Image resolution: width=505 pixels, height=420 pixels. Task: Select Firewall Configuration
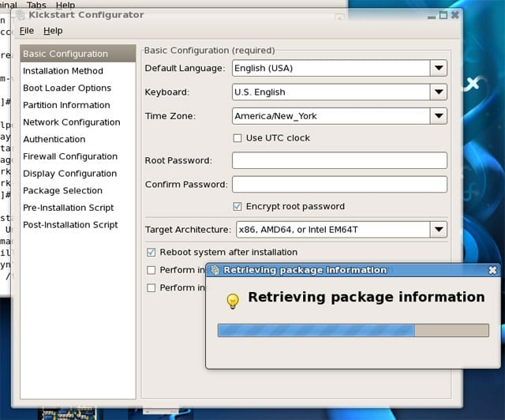[x=78, y=156]
